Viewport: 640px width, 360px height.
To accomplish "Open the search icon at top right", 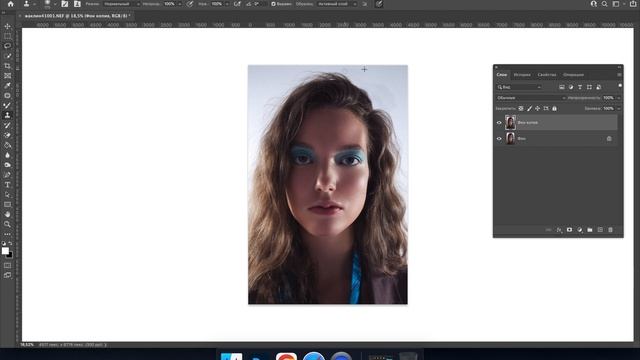I will click(x=604, y=4).
